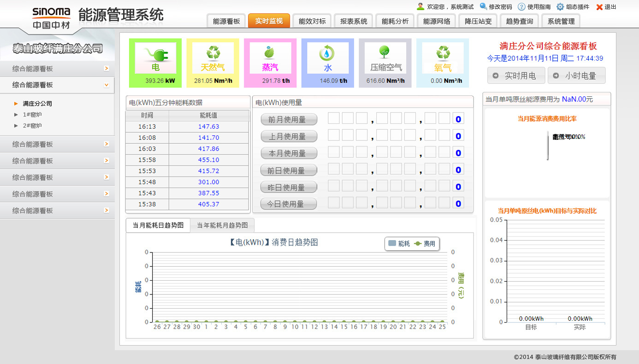Click the 小时电量 button
The width and height of the screenshot is (639, 364).
pos(576,76)
